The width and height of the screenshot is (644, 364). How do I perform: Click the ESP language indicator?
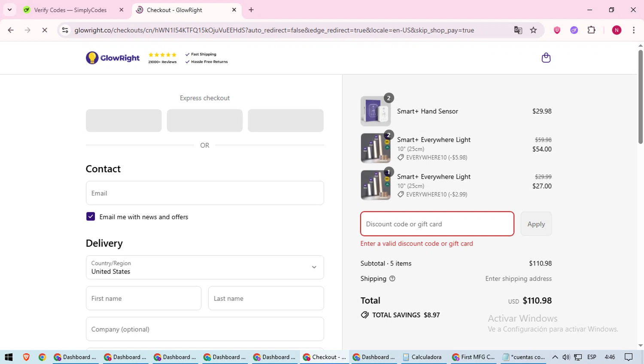coord(592,357)
